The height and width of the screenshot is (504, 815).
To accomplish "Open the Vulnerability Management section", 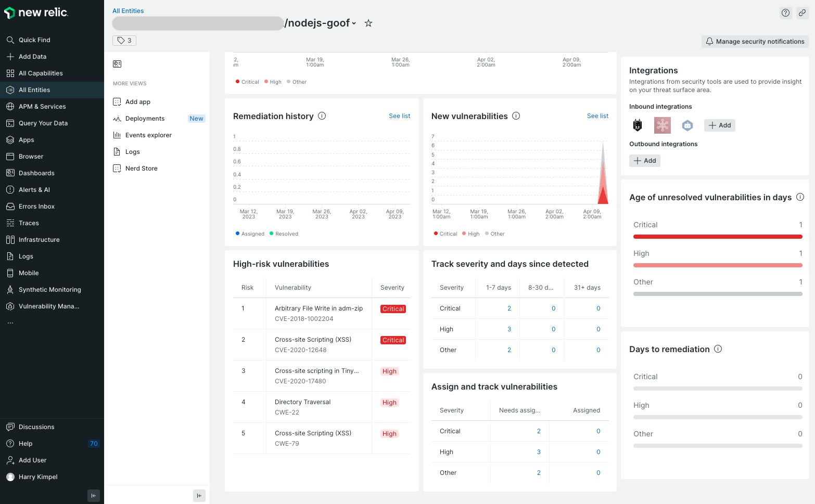I will point(48,306).
